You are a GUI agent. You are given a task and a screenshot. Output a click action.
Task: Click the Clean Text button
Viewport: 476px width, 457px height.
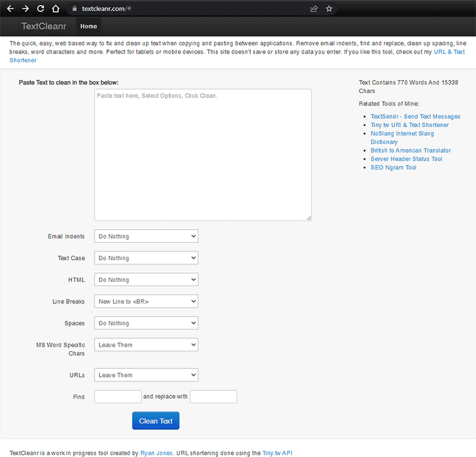[156, 421]
